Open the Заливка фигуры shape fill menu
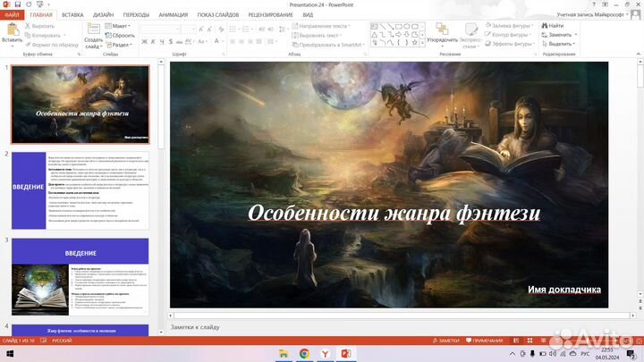644x362 pixels. [509, 25]
